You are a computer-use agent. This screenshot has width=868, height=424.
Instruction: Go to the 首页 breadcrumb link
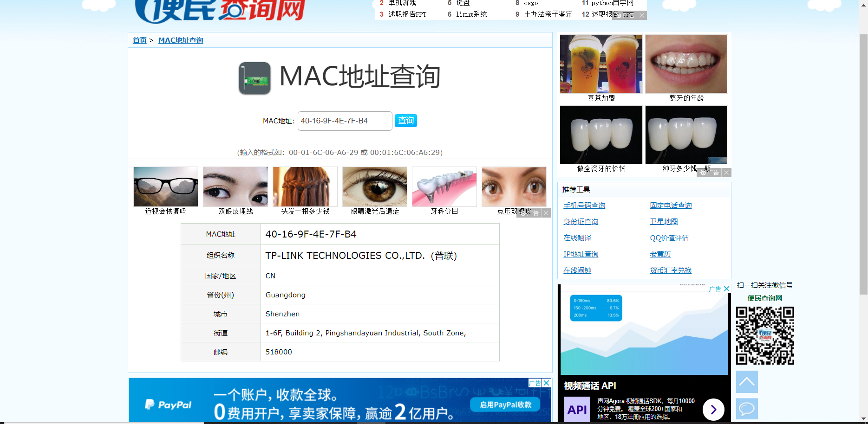click(140, 40)
